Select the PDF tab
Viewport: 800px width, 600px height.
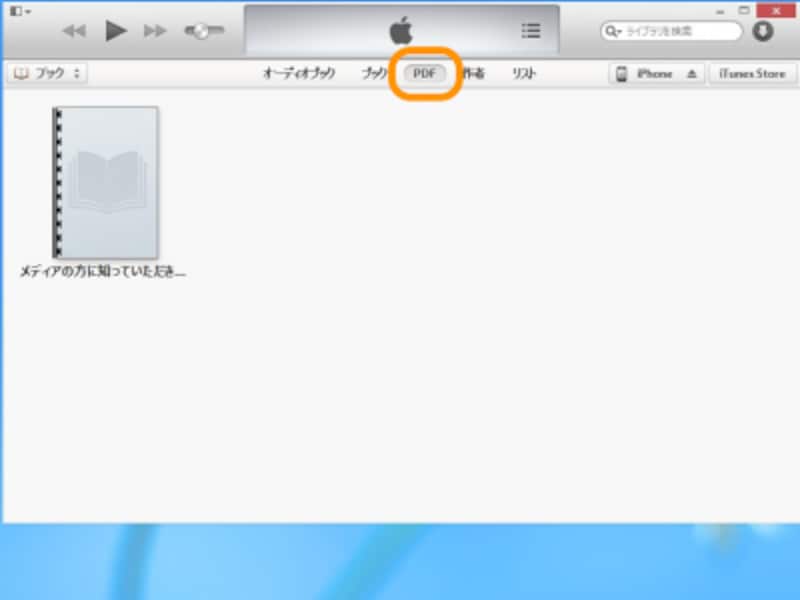pyautogui.click(x=424, y=73)
